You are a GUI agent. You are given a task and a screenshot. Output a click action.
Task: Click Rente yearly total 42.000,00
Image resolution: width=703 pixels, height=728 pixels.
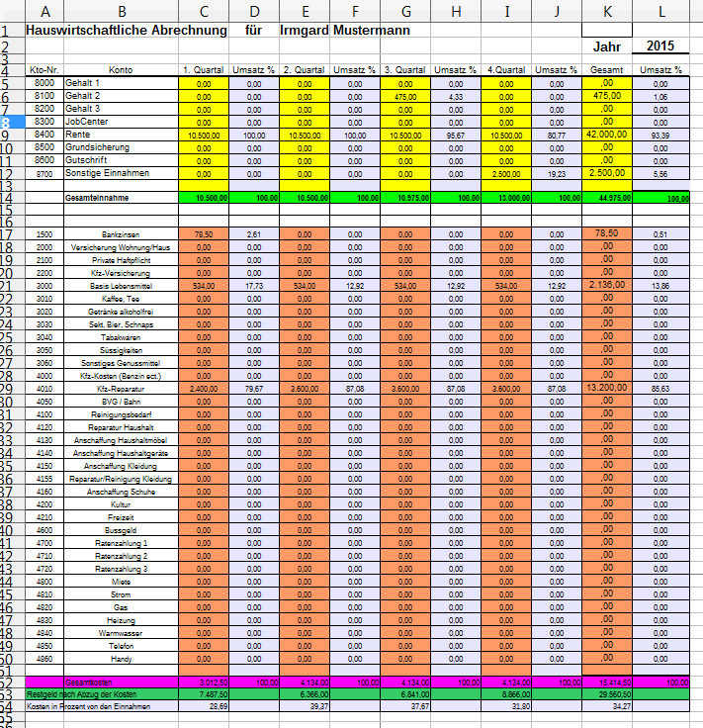(x=606, y=134)
